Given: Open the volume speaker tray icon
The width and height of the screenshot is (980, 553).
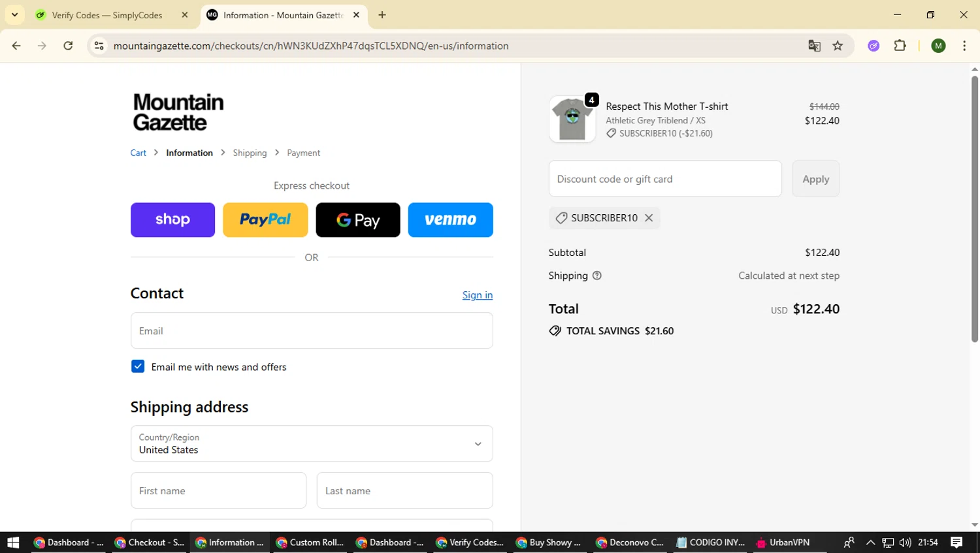Looking at the screenshot, I should 905,543.
